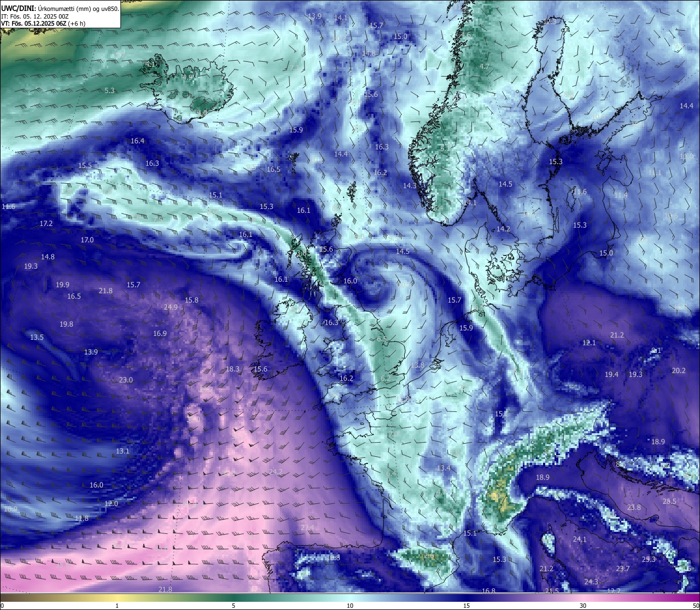Click the map value "18.3"
Viewport: 700px width, 610px height.
(232, 369)
